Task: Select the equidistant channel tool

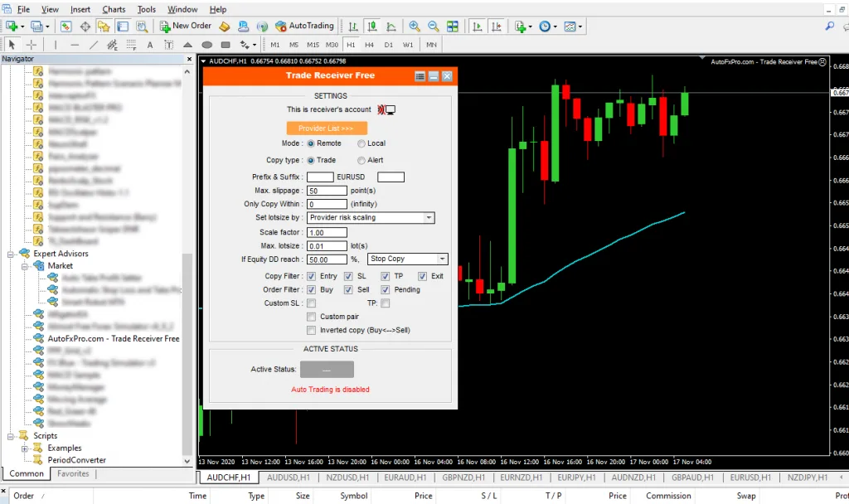Action: 112,45
